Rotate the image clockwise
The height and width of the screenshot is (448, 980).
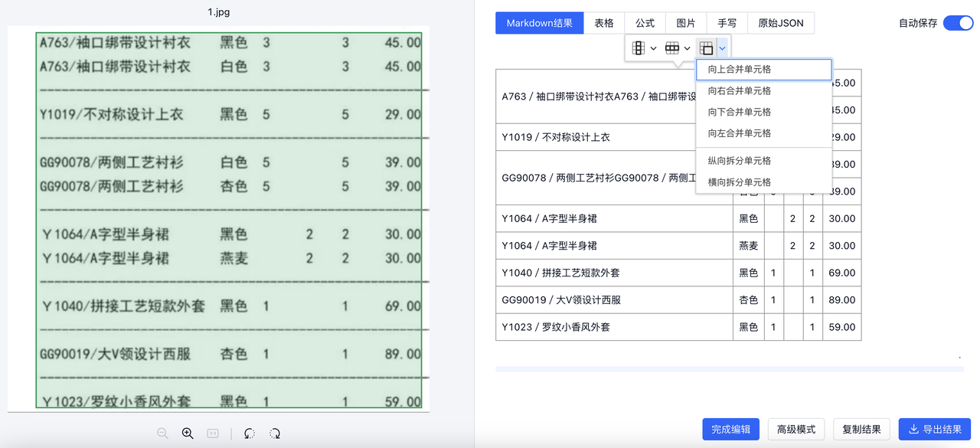point(275,433)
